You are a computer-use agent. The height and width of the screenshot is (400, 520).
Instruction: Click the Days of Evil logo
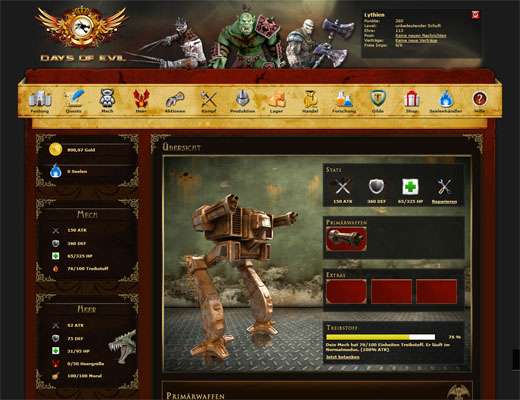82,33
